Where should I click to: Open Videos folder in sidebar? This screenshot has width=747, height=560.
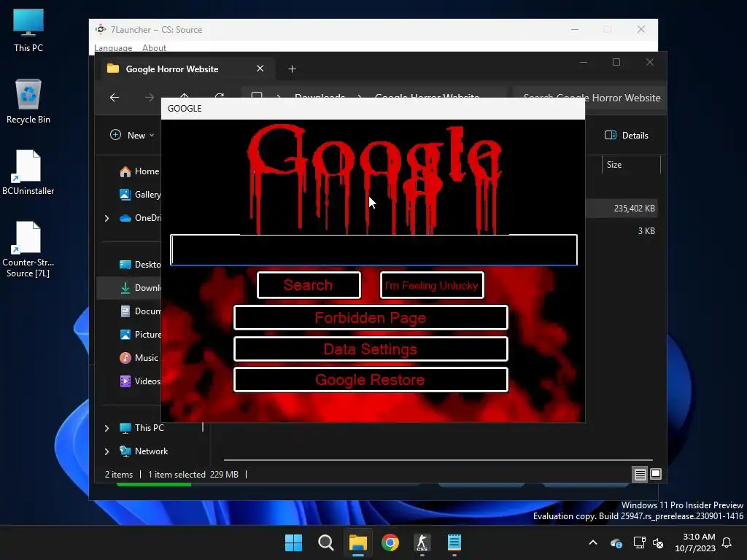coord(140,381)
